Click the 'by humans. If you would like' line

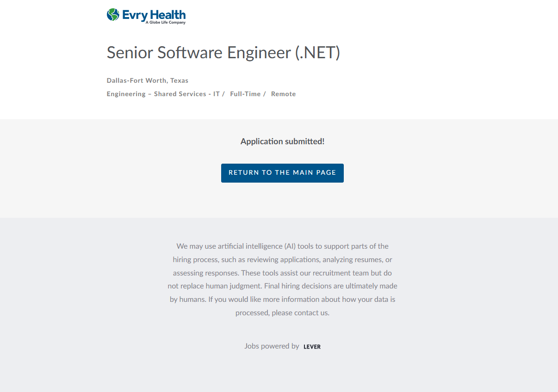(x=282, y=299)
